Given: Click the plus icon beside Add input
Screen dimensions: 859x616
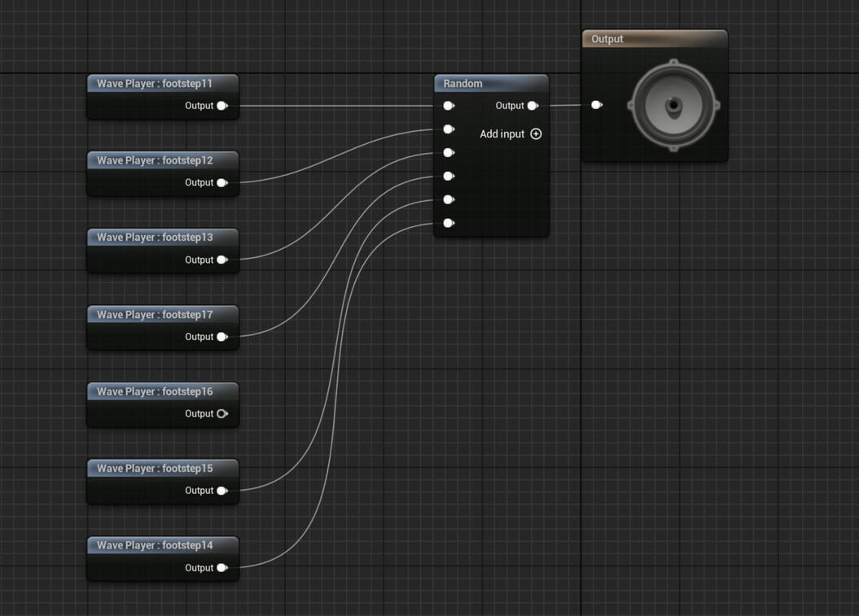Looking at the screenshot, I should [536, 134].
